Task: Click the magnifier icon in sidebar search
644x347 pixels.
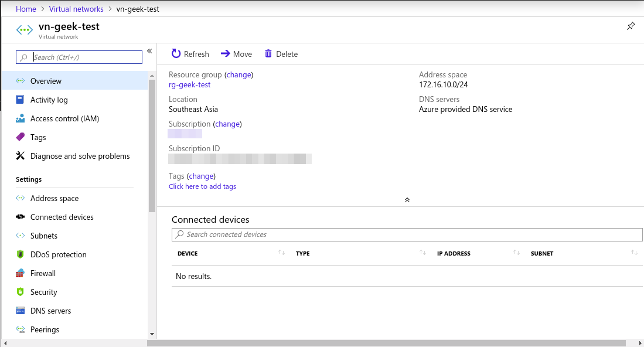Action: pyautogui.click(x=24, y=57)
